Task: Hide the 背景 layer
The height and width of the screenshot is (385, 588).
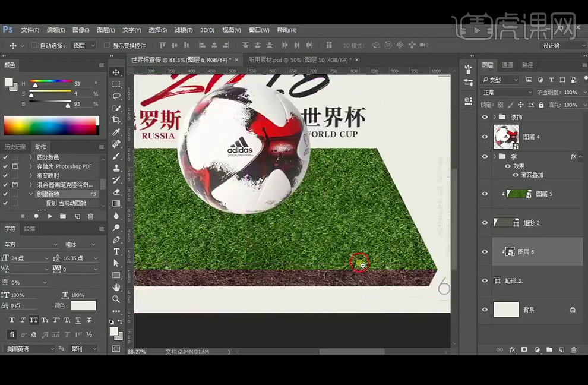Action: [485, 310]
